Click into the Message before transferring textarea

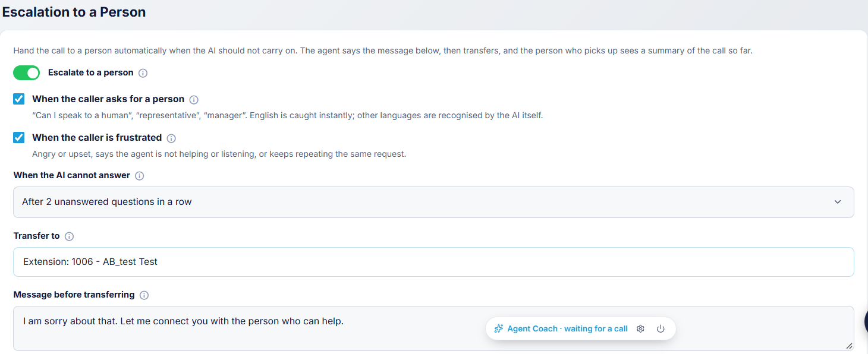[433, 328]
